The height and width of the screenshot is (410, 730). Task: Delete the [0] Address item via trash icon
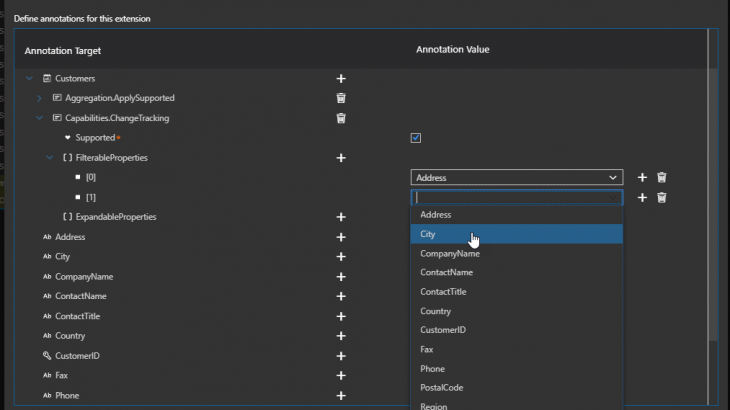coord(661,178)
